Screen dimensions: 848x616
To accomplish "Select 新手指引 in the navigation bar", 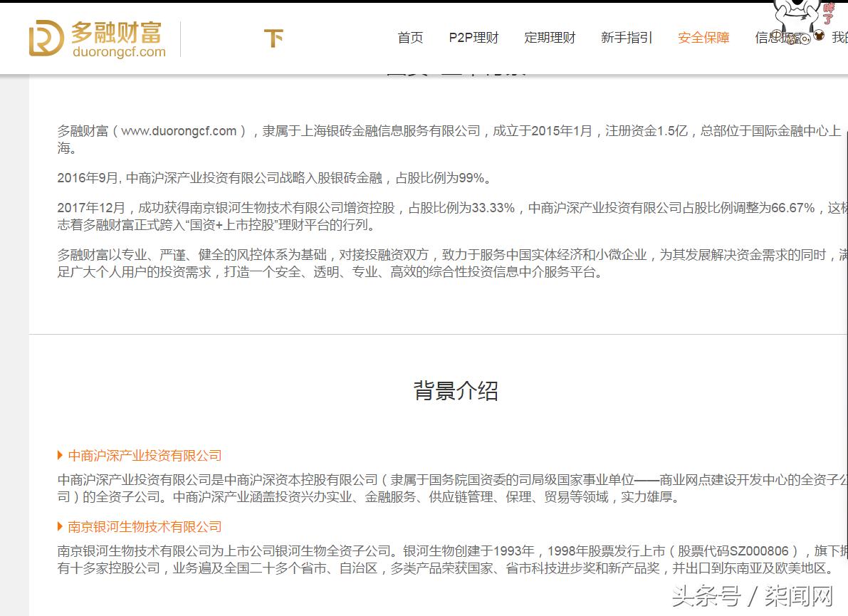I will (x=627, y=38).
